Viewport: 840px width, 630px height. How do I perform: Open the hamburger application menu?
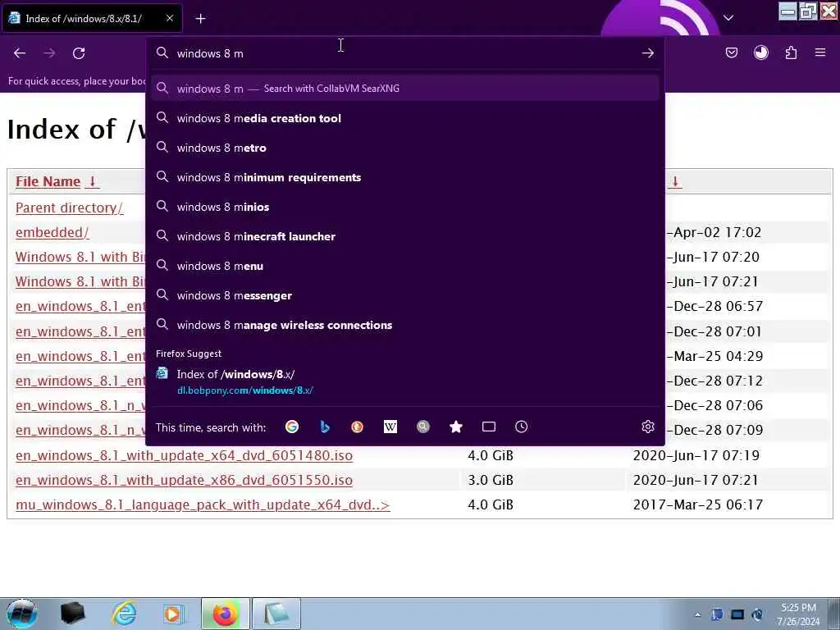pyautogui.click(x=820, y=52)
